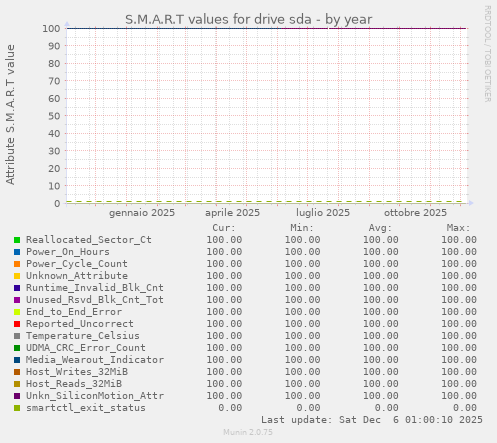The width and height of the screenshot is (497, 443).
Task: Select the UDMA_CRC_Error_Count legend label
Action: tap(86, 348)
